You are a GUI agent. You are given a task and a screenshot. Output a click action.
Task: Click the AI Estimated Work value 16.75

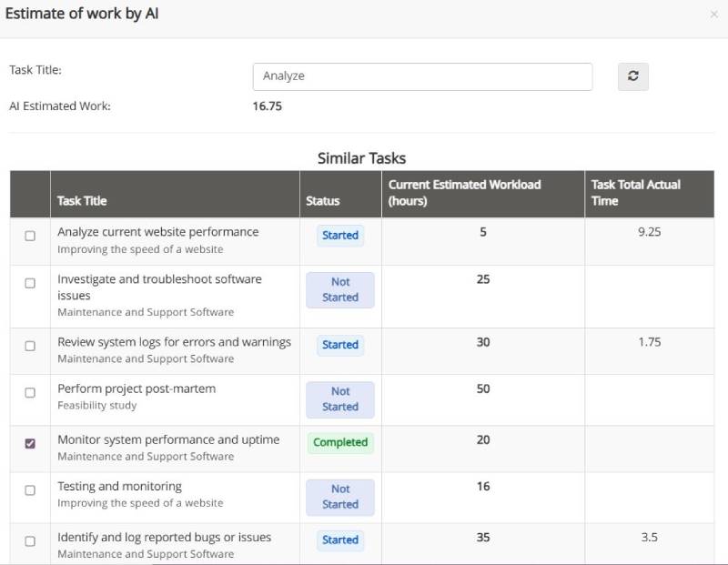tap(268, 106)
